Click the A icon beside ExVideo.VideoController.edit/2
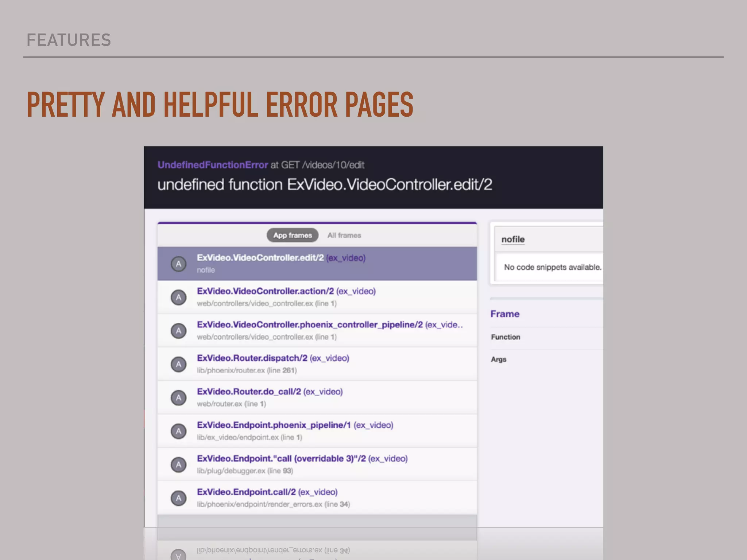 coord(179,264)
